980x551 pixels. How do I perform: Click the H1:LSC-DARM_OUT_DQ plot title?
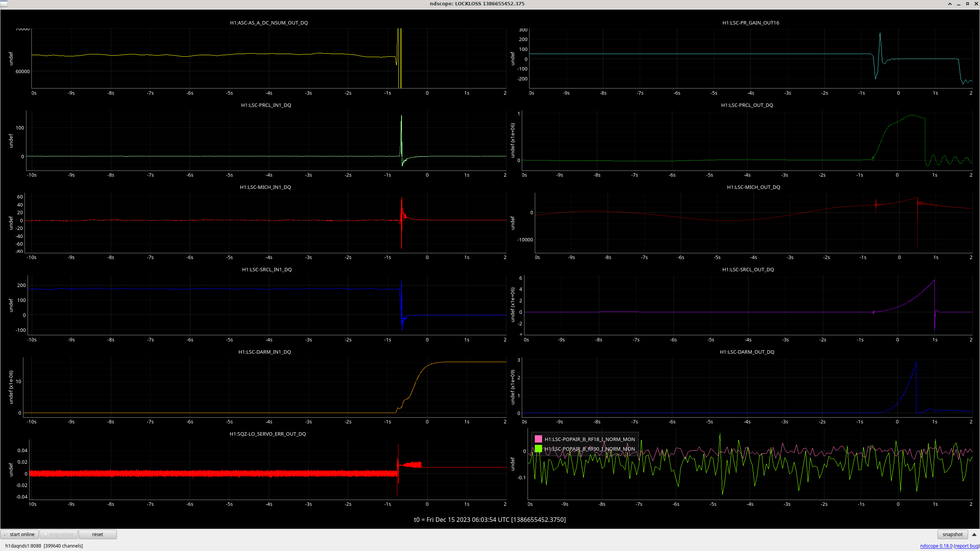pyautogui.click(x=747, y=352)
